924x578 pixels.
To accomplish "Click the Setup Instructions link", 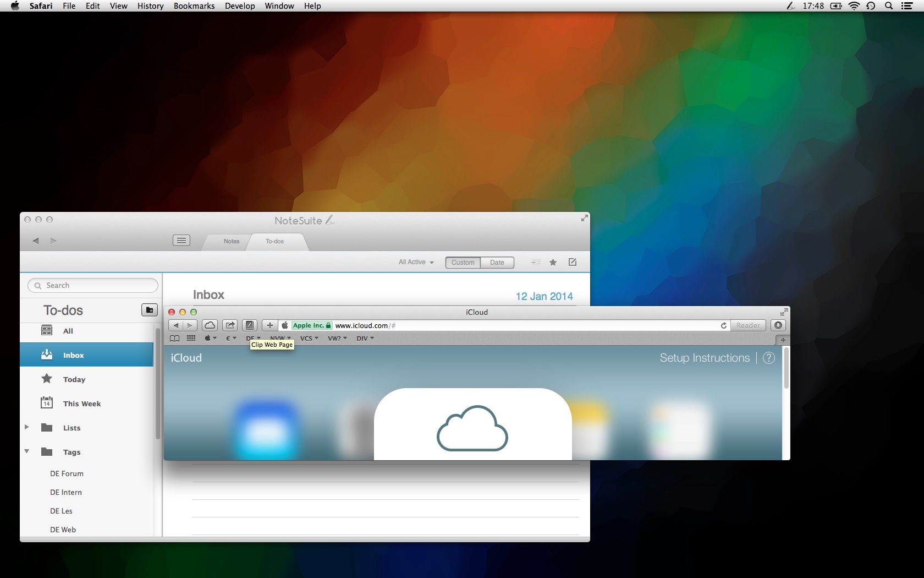I will click(x=705, y=358).
